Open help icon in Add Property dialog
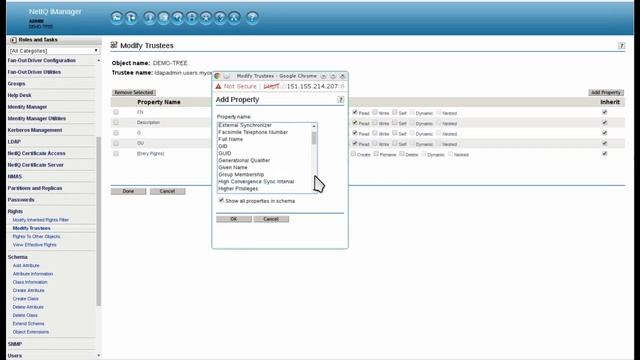 340,100
